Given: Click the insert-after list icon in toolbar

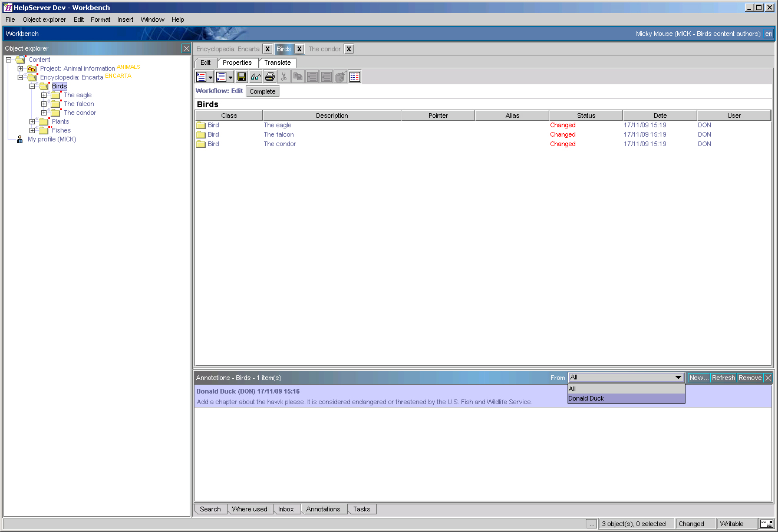Looking at the screenshot, I should (x=221, y=77).
